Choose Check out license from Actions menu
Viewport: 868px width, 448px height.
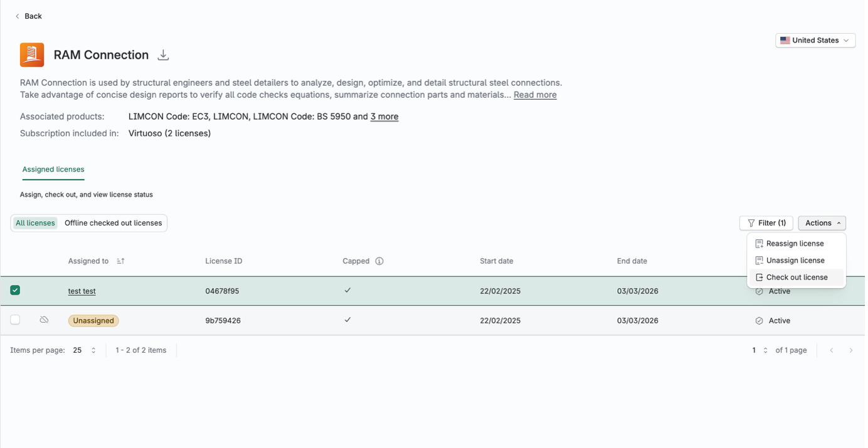797,278
